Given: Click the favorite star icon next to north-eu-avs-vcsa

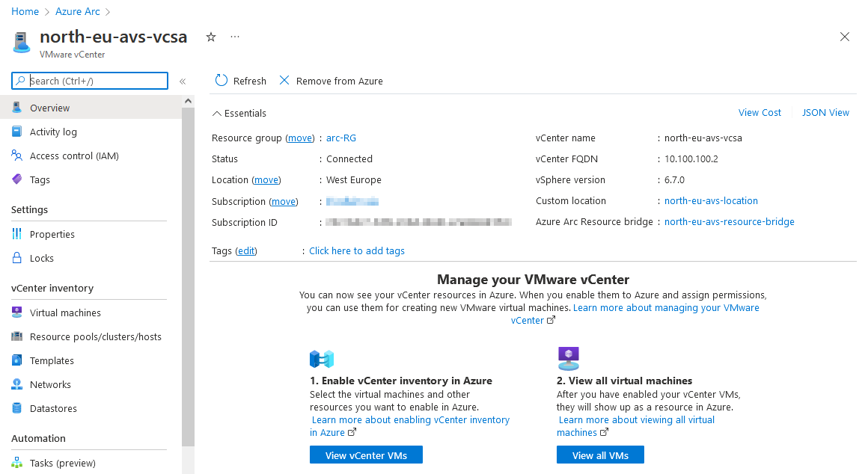Looking at the screenshot, I should point(211,37).
